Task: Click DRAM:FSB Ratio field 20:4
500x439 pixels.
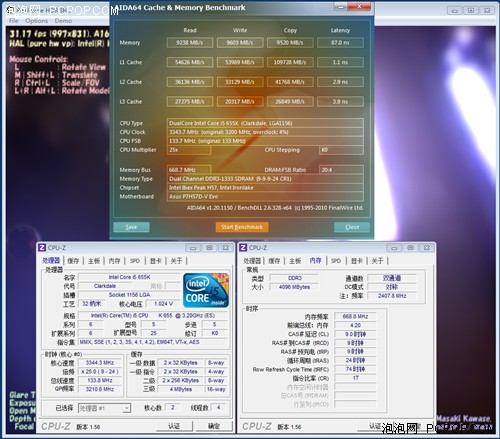Action: tap(341, 170)
